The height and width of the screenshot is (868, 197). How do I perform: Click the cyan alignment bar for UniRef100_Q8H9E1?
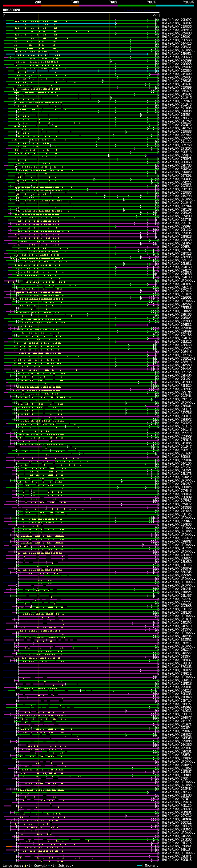pyautogui.click(x=77, y=54)
